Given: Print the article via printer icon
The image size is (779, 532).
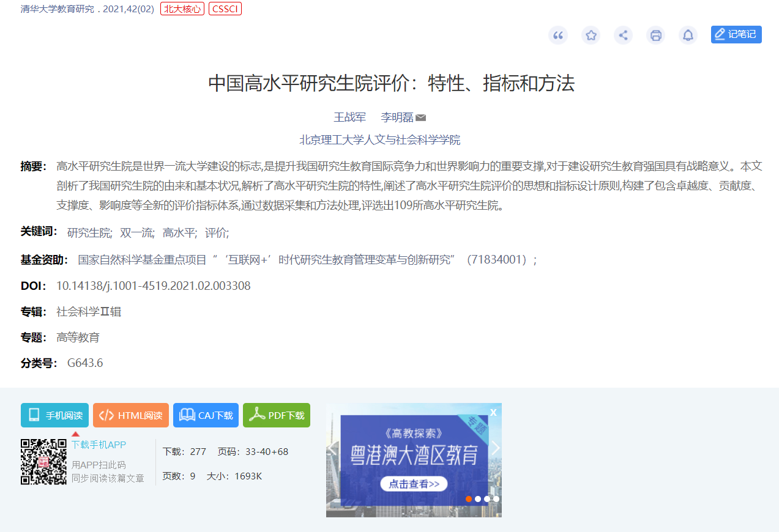Looking at the screenshot, I should pos(655,35).
